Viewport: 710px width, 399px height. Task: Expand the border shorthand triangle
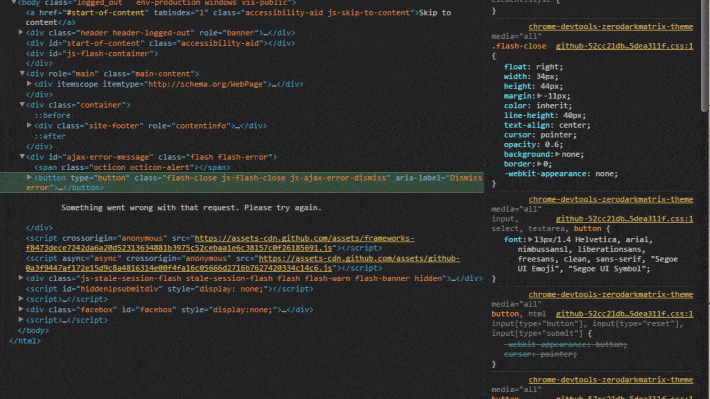(x=539, y=164)
